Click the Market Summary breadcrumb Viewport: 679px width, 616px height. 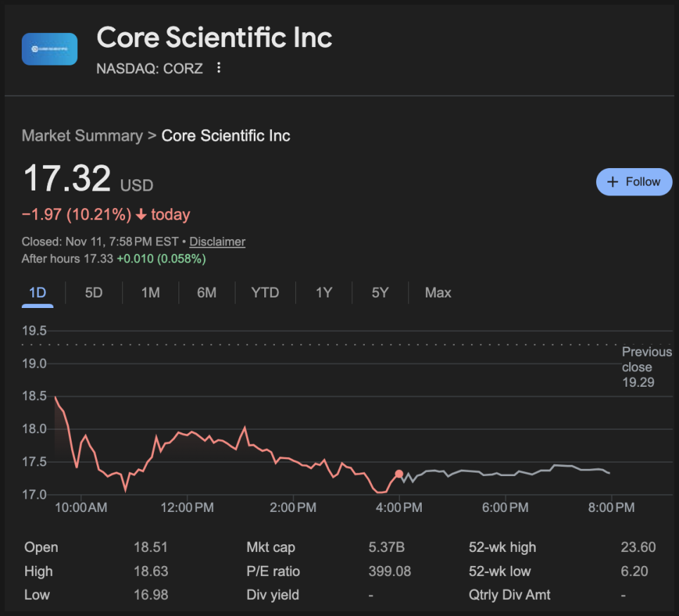tap(82, 136)
